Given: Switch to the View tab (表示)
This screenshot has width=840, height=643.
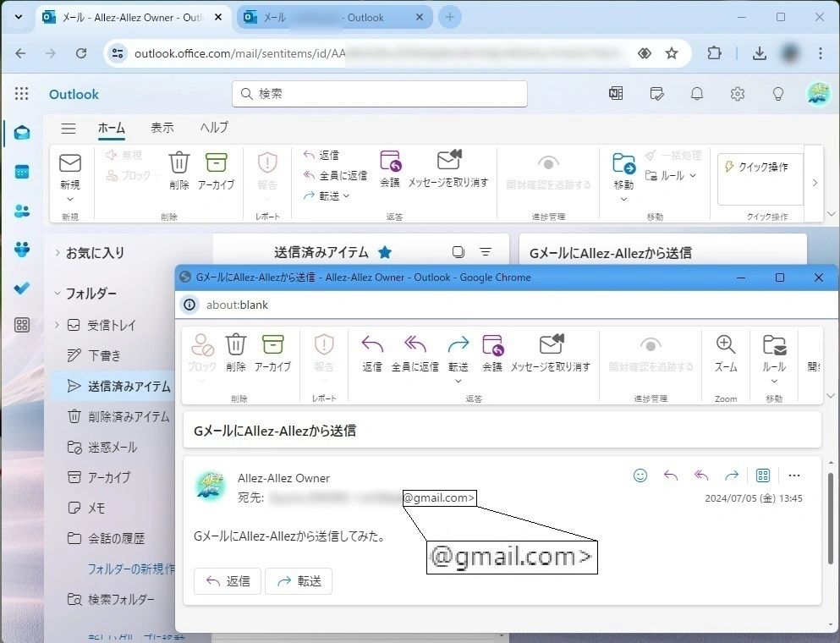Looking at the screenshot, I should point(162,128).
